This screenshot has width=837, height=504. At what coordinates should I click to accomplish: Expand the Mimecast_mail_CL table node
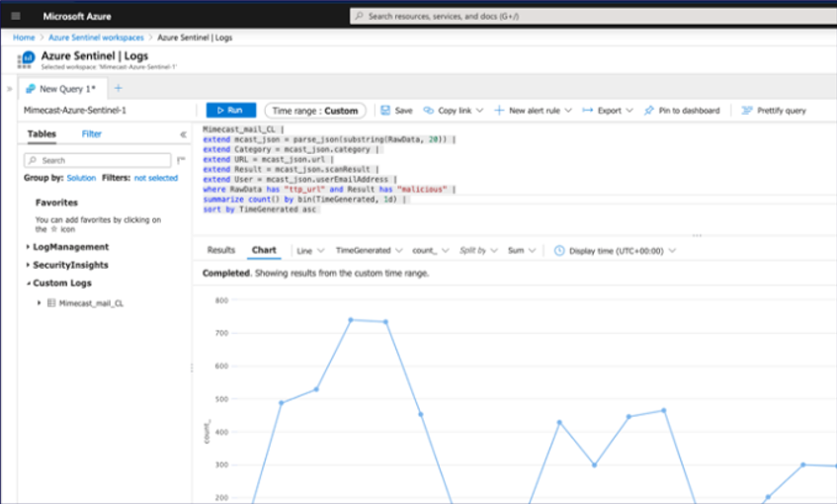[40, 303]
